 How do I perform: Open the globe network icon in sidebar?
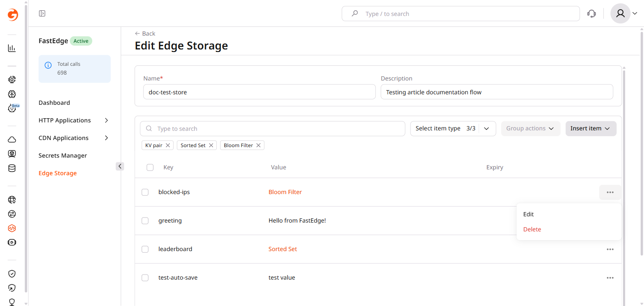12,200
